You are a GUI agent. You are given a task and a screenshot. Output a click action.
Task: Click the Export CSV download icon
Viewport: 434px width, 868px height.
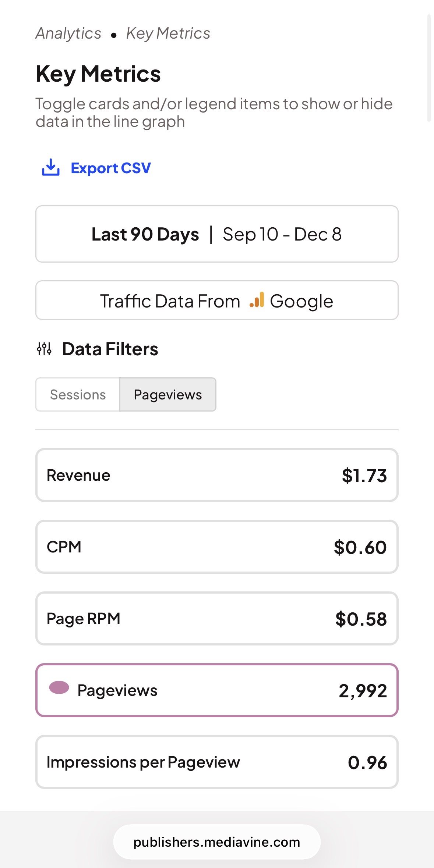point(51,168)
